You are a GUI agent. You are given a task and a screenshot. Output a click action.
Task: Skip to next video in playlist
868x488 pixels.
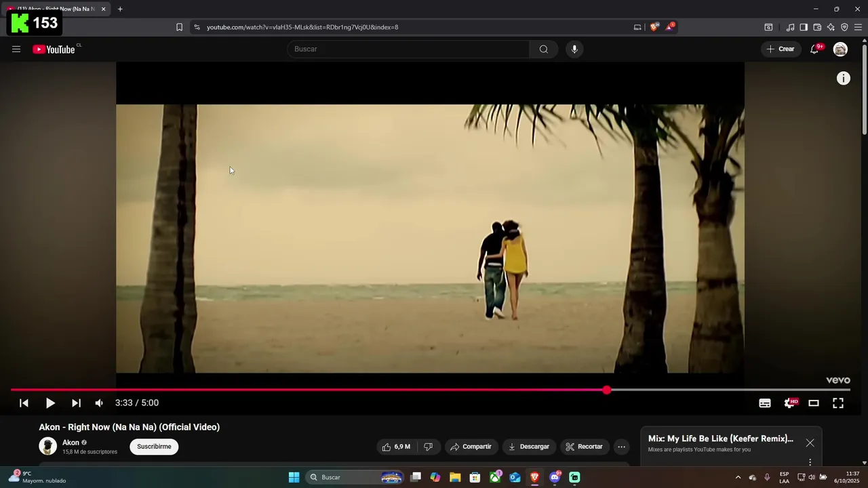pos(76,403)
